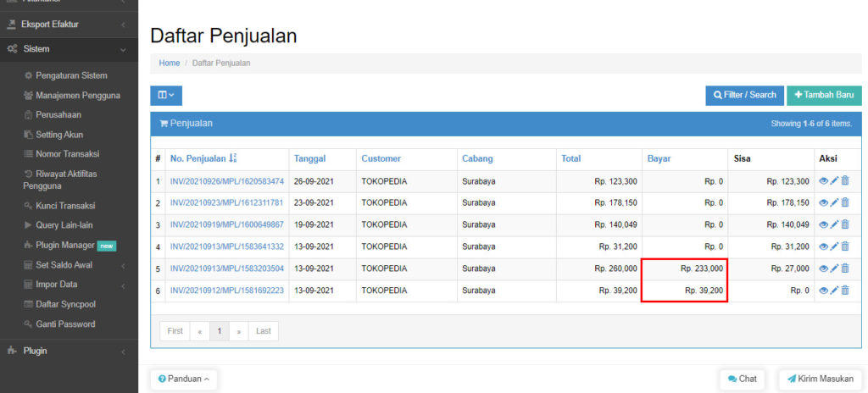Image resolution: width=868 pixels, height=393 pixels.
Task: Click the edit pencil icon for row 5
Action: pos(834,268)
